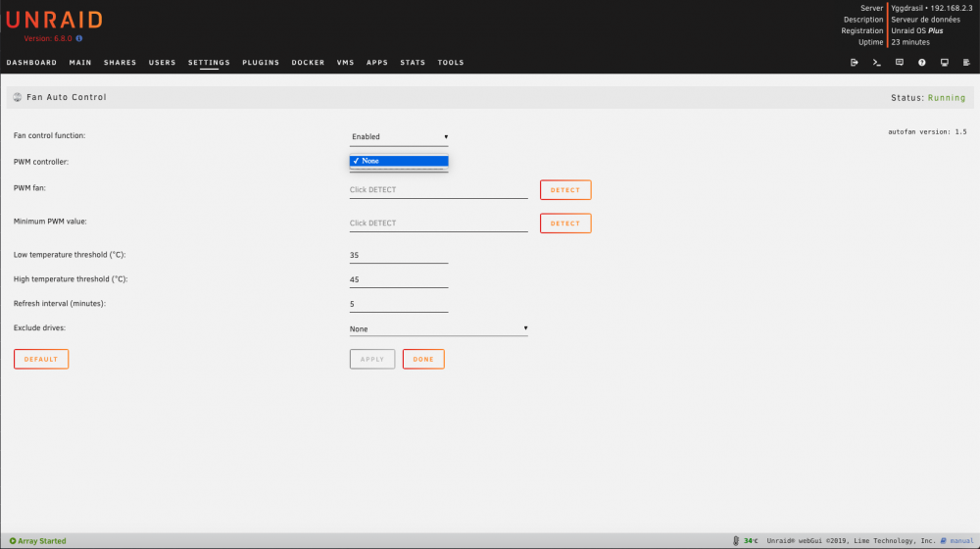Click the PWM controller label
The image size is (980, 549).
[41, 162]
